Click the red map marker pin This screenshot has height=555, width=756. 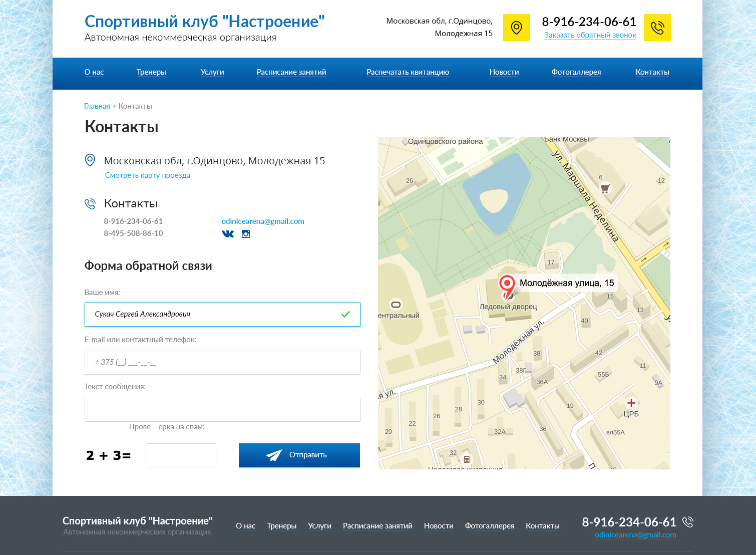pos(507,285)
